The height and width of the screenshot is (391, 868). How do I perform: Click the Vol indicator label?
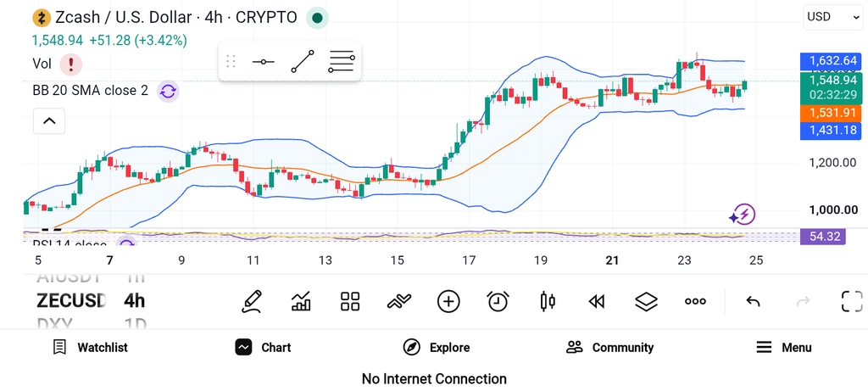click(42, 64)
